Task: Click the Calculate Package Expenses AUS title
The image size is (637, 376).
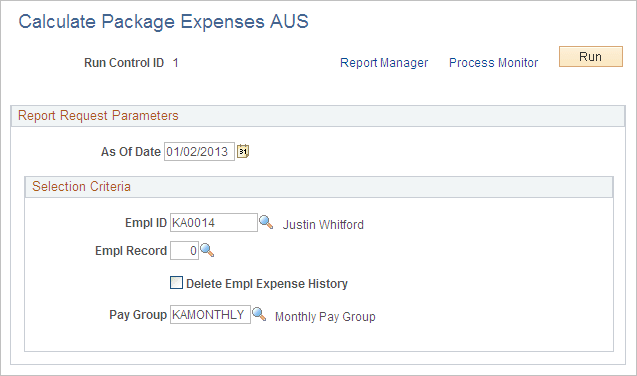Action: coord(163,22)
